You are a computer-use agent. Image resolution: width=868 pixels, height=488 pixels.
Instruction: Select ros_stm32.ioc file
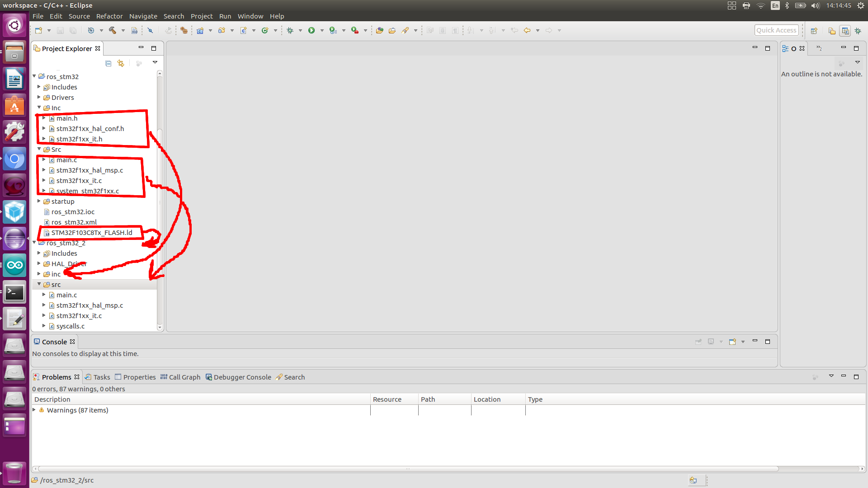pyautogui.click(x=73, y=211)
